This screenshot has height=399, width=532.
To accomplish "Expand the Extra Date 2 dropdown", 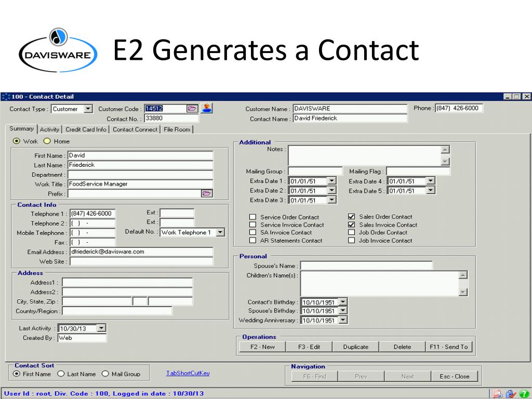I will coord(332,190).
